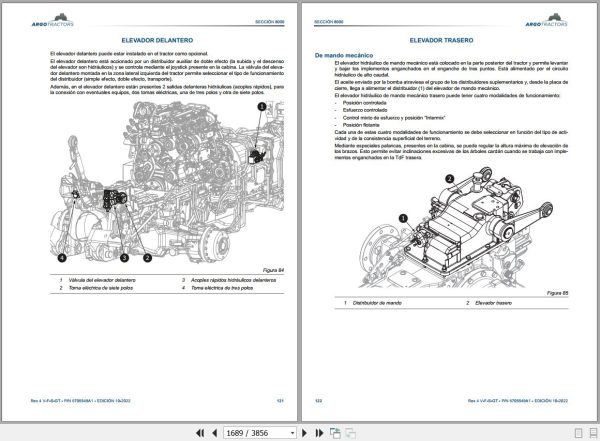
Task: Go to the first page of the document
Action: click(200, 433)
